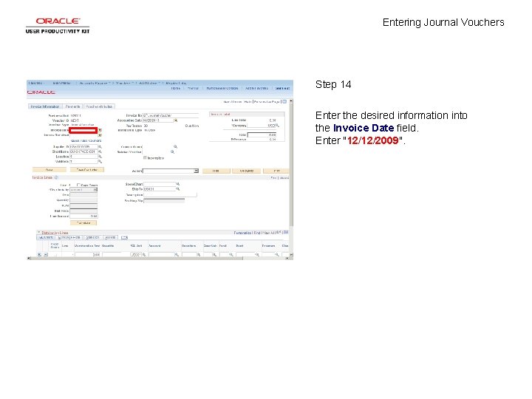Click the page icon next to Personalize Page
The image size is (532, 399).
click(x=284, y=101)
